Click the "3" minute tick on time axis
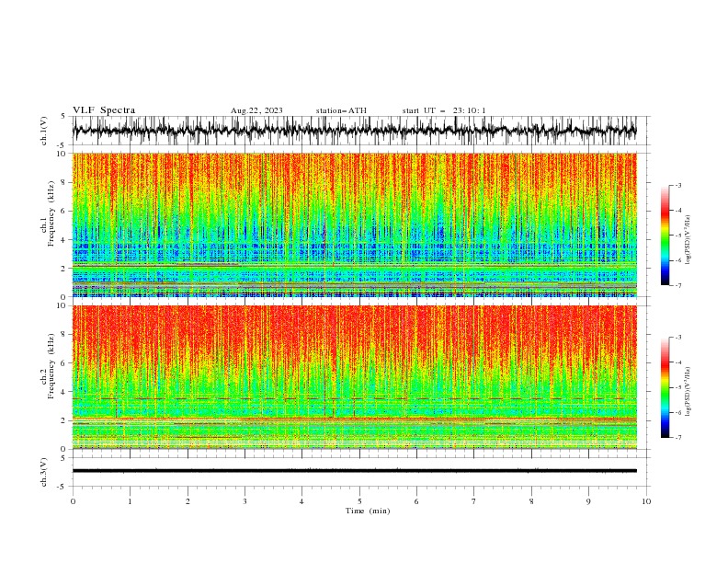728x563 pixels. coord(245,501)
